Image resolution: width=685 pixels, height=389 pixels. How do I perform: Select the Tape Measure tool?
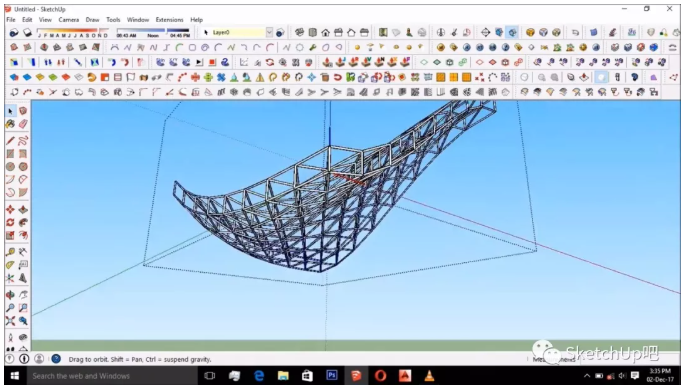pos(10,252)
